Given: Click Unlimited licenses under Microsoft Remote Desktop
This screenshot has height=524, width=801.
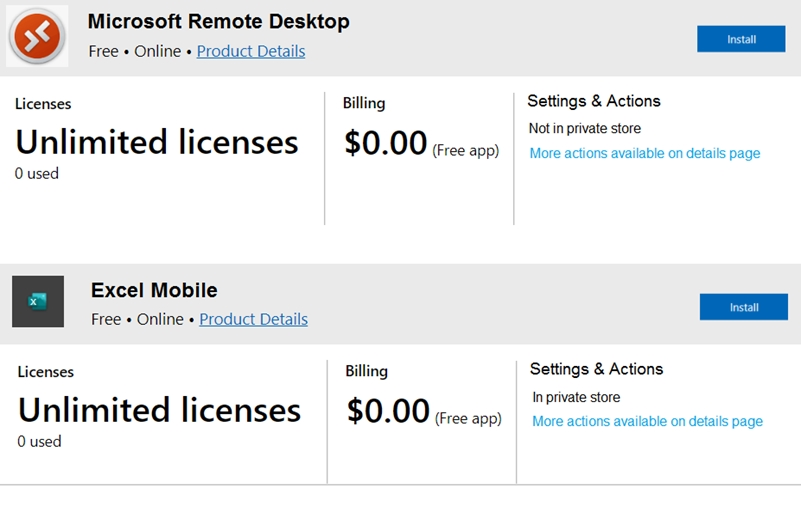Looking at the screenshot, I should point(157,142).
